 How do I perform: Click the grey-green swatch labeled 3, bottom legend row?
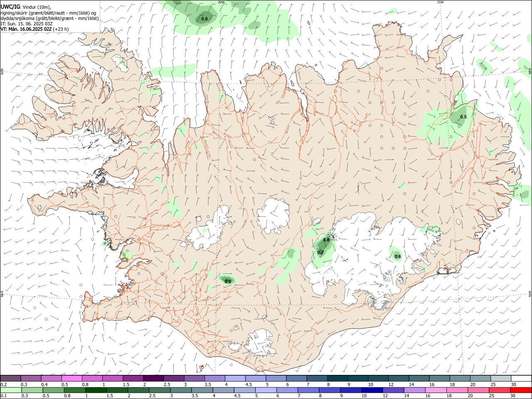point(181,390)
